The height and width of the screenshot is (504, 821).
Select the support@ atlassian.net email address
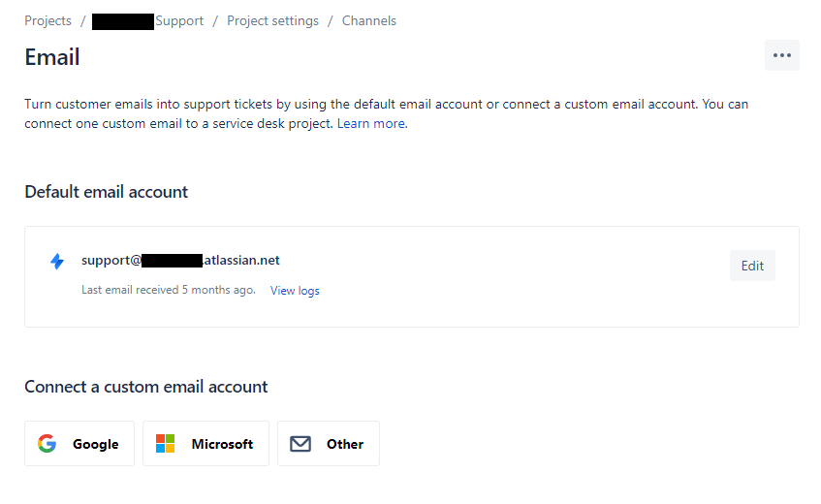coord(180,260)
